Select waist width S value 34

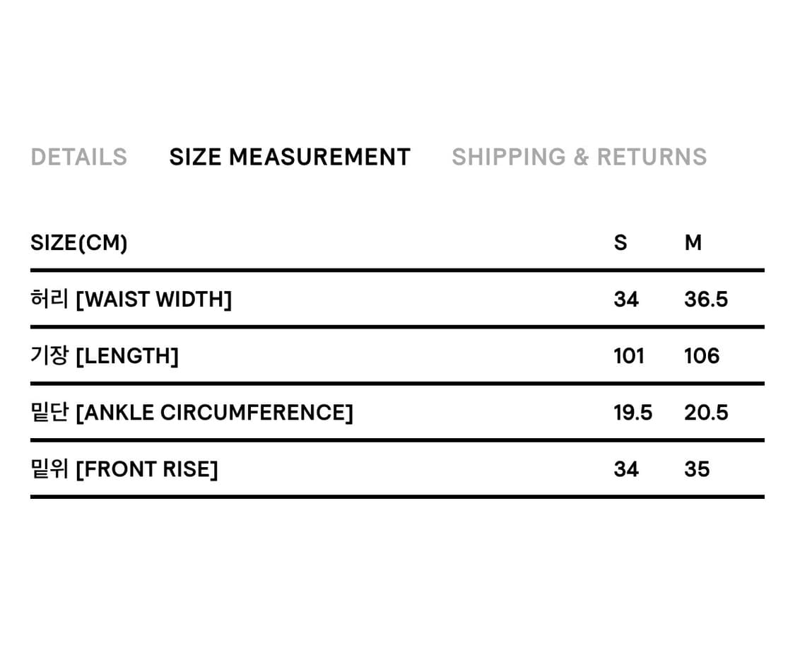[625, 300]
